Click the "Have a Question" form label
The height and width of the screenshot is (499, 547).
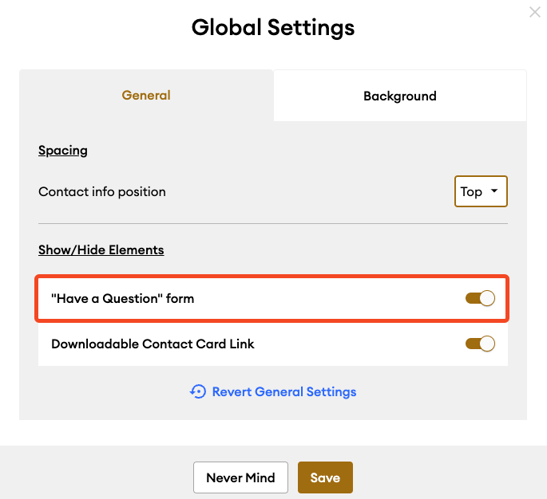click(x=122, y=299)
